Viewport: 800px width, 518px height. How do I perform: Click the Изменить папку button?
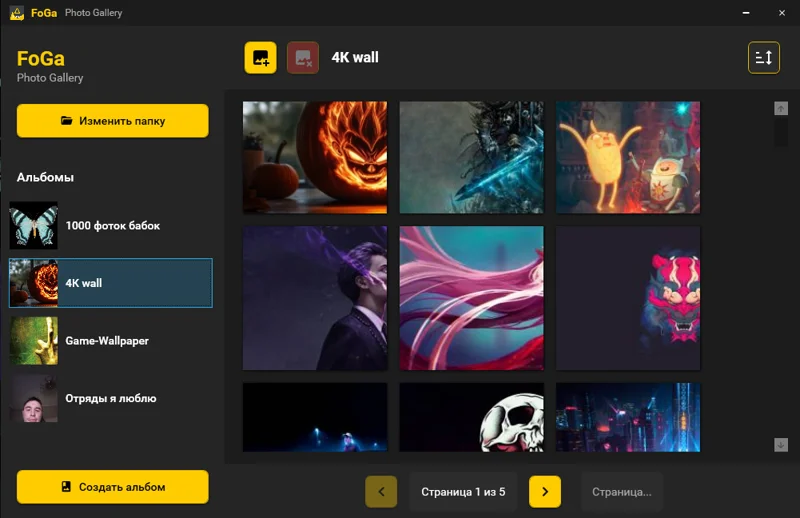113,121
